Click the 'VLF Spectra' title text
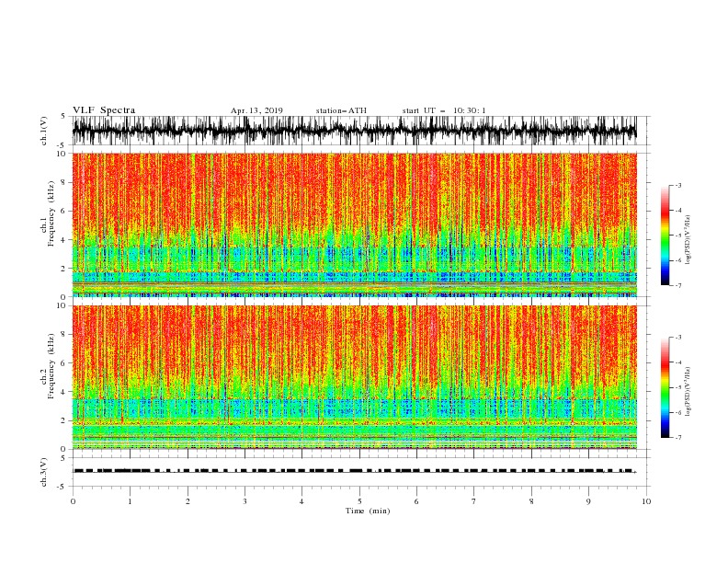The width and height of the screenshot is (728, 563). pyautogui.click(x=104, y=110)
